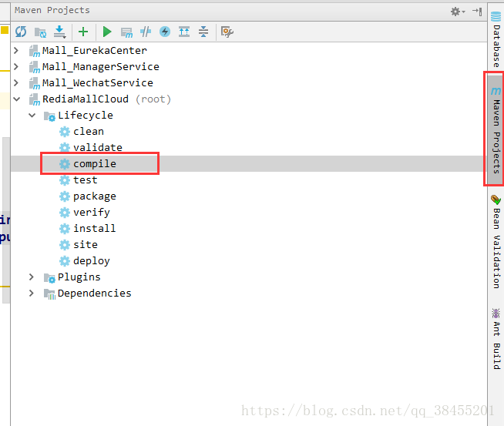The height and width of the screenshot is (426, 504).
Task: Show dependencies diagram icon in toolbar
Action: [x=184, y=32]
